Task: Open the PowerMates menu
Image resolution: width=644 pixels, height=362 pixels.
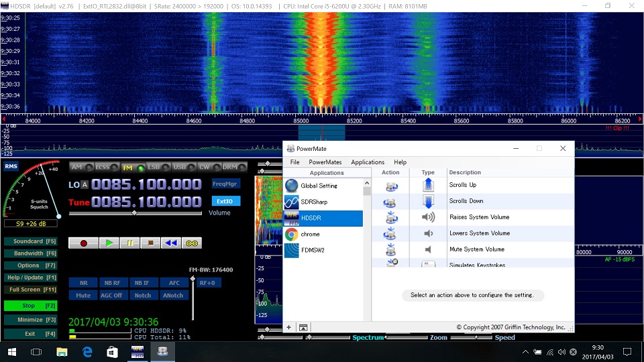Action: point(325,162)
